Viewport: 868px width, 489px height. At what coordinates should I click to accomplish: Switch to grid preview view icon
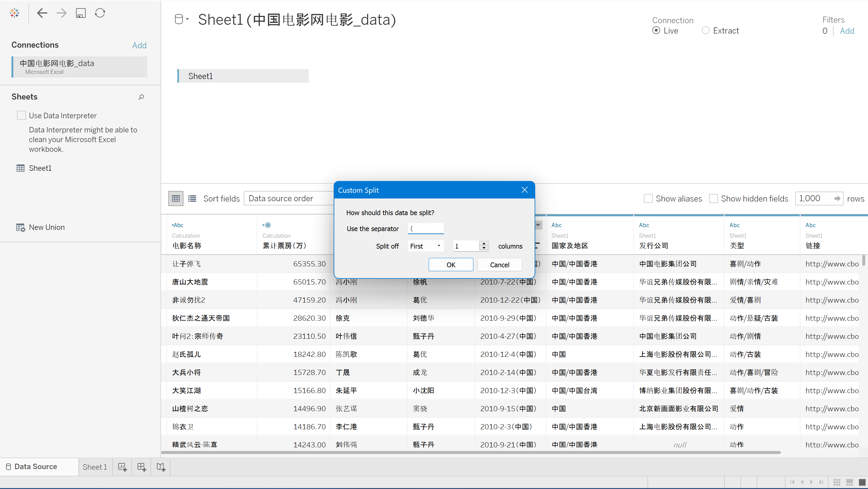[176, 198]
